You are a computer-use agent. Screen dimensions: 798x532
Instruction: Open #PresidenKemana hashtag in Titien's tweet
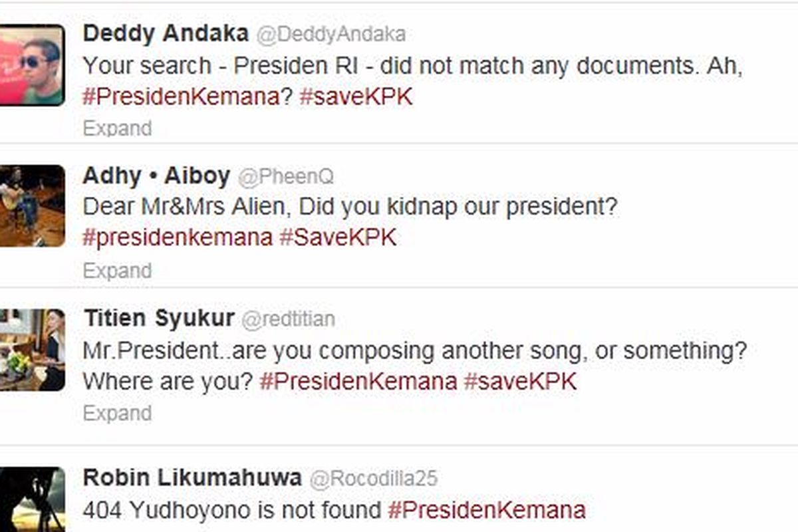click(358, 382)
